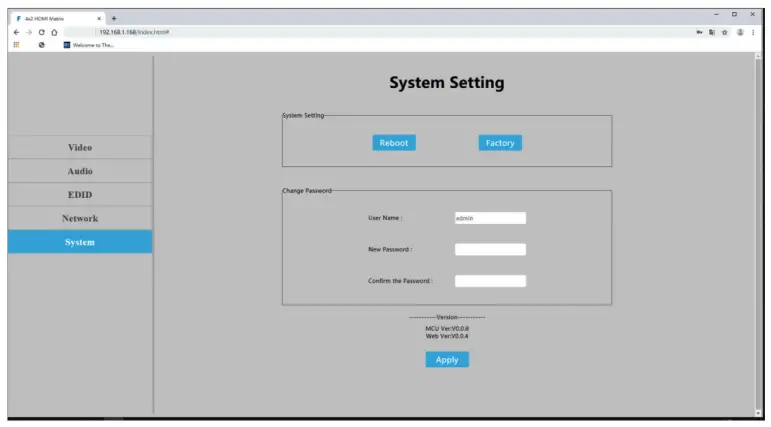Click the Factory reset button
This screenshot has height=427, width=771.
[x=500, y=143]
